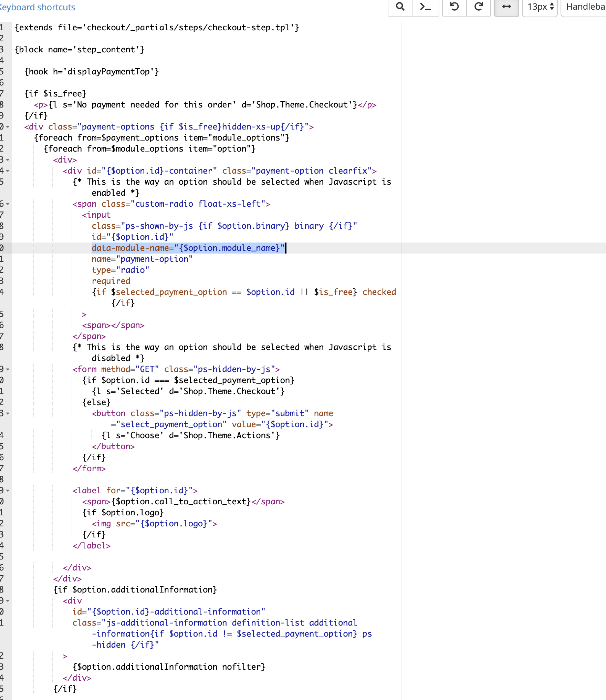Click the extends checkout-step.tpl line
This screenshot has height=700, width=606.
[157, 27]
